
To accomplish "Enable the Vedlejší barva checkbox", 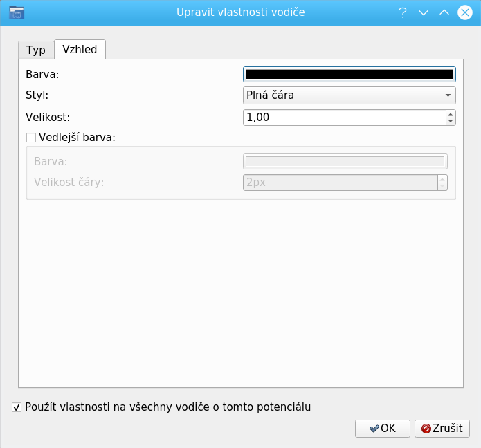I will [x=31, y=138].
